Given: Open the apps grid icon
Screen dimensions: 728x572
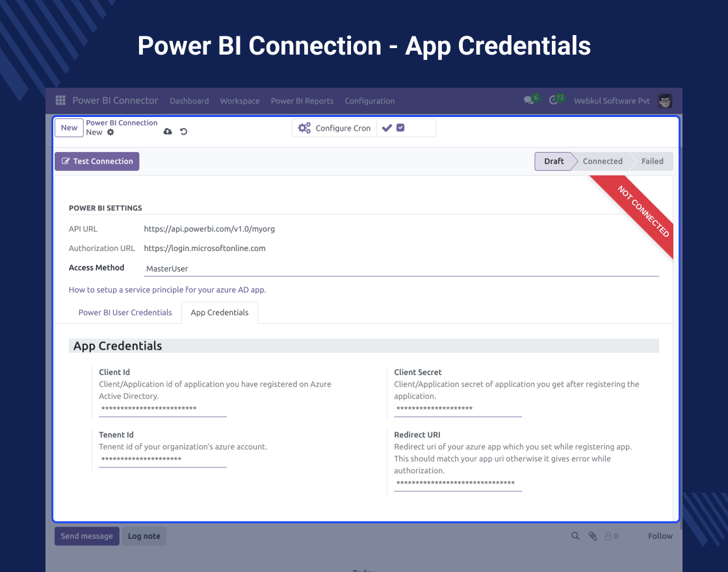Looking at the screenshot, I should (60, 100).
